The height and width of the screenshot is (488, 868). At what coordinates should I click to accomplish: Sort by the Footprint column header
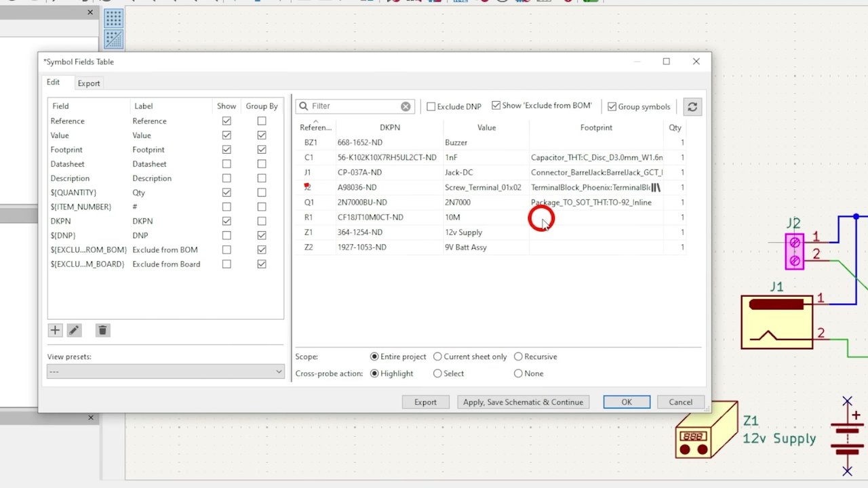coord(596,127)
